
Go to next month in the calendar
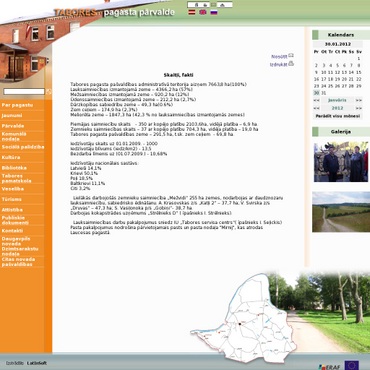(x=359, y=100)
